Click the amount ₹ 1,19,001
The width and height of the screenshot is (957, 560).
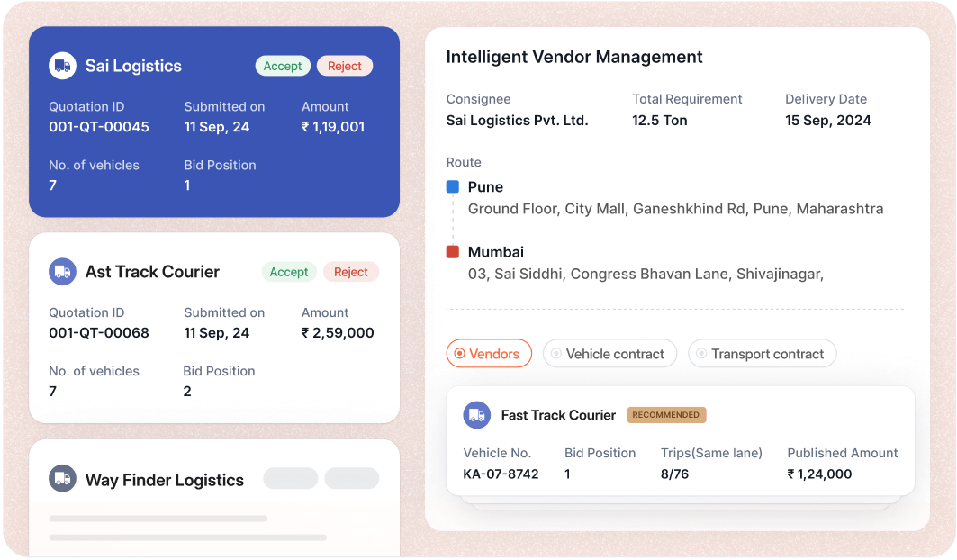(x=333, y=127)
